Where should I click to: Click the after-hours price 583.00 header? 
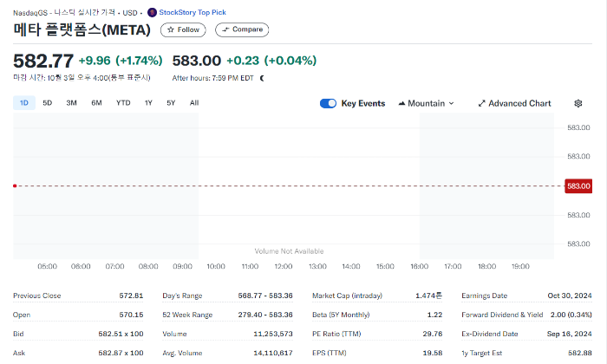click(x=197, y=61)
